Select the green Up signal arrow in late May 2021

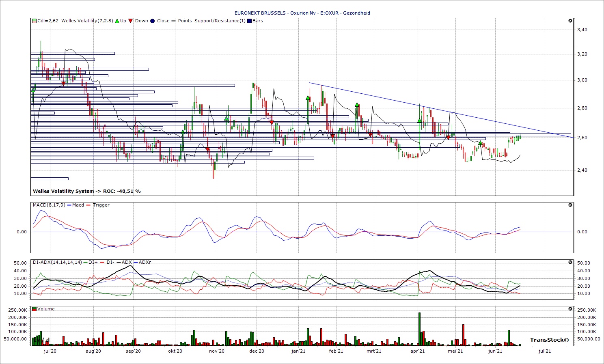[480, 143]
